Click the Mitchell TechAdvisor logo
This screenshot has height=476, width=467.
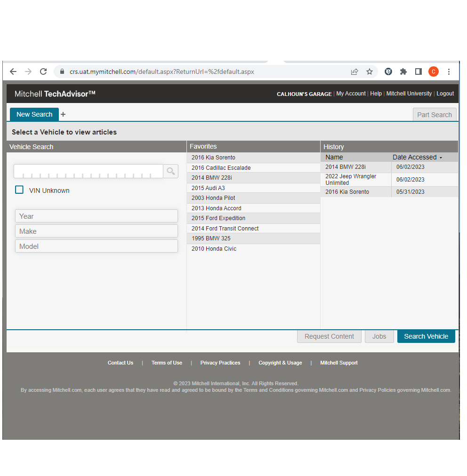pos(55,94)
